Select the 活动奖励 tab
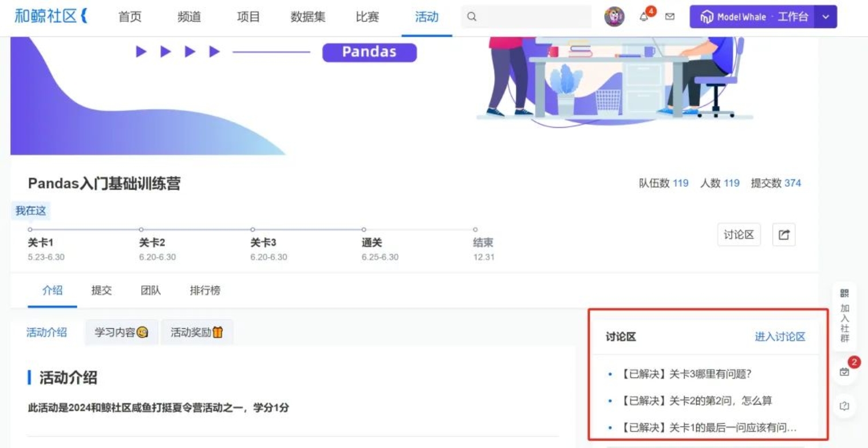This screenshot has width=868, height=448. (197, 332)
